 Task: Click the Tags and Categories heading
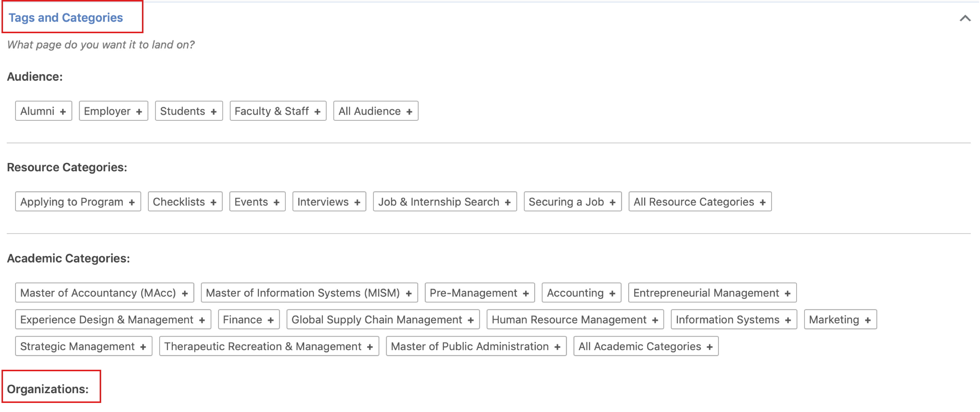click(66, 17)
